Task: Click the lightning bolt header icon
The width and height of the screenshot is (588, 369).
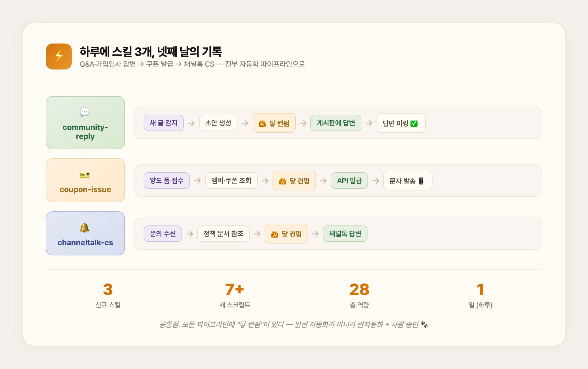Action: tap(59, 56)
